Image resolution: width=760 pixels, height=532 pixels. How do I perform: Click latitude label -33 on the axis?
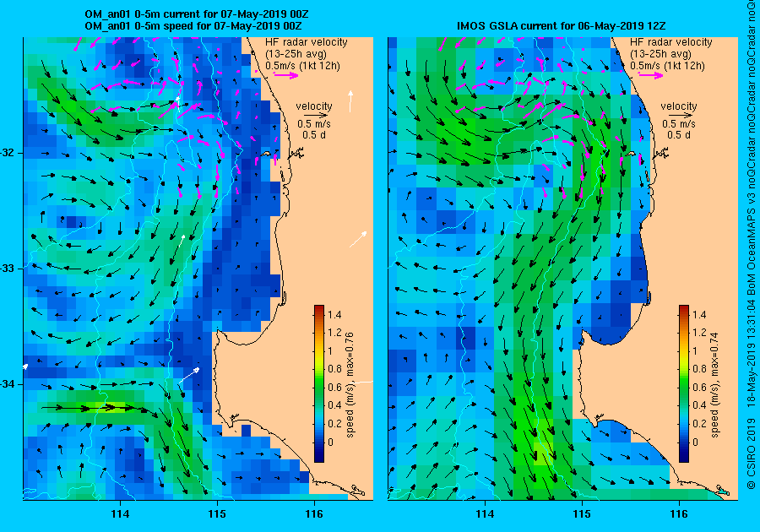[x=8, y=269]
